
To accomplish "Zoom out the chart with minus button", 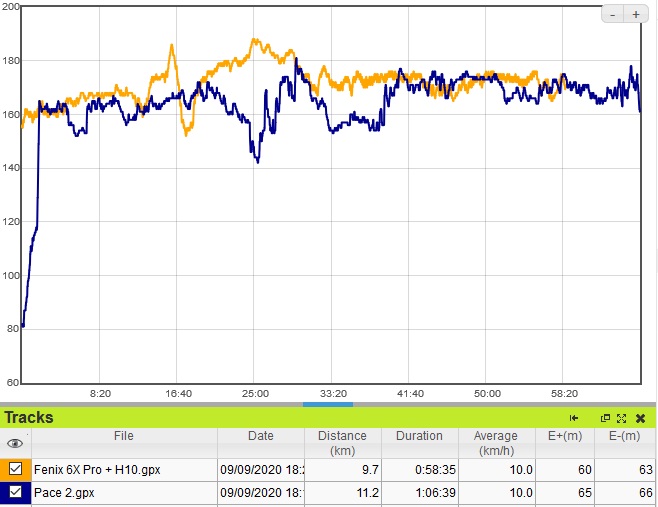I will (613, 14).
